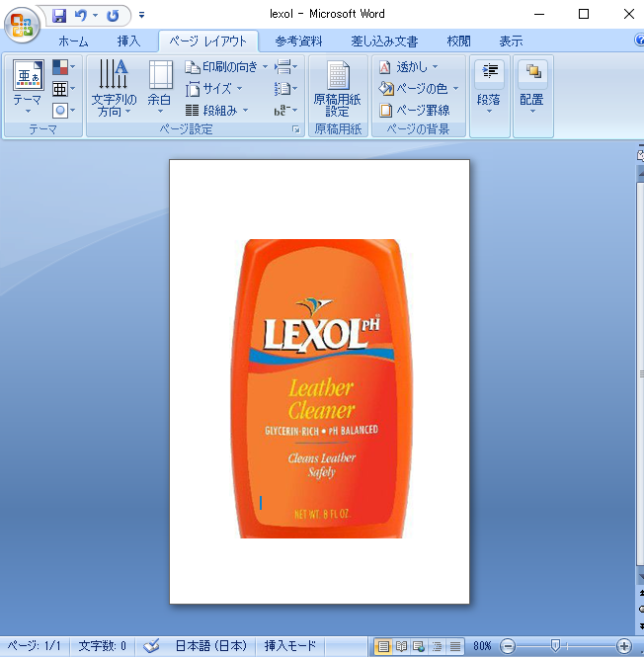This screenshot has width=644, height=658.
Task: Switch to Print Layout view
Action: pyautogui.click(x=383, y=646)
